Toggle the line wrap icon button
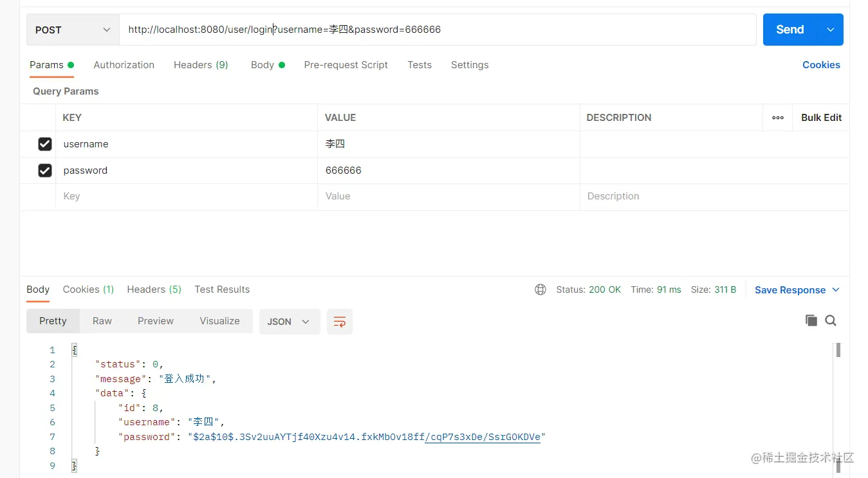 coord(340,322)
